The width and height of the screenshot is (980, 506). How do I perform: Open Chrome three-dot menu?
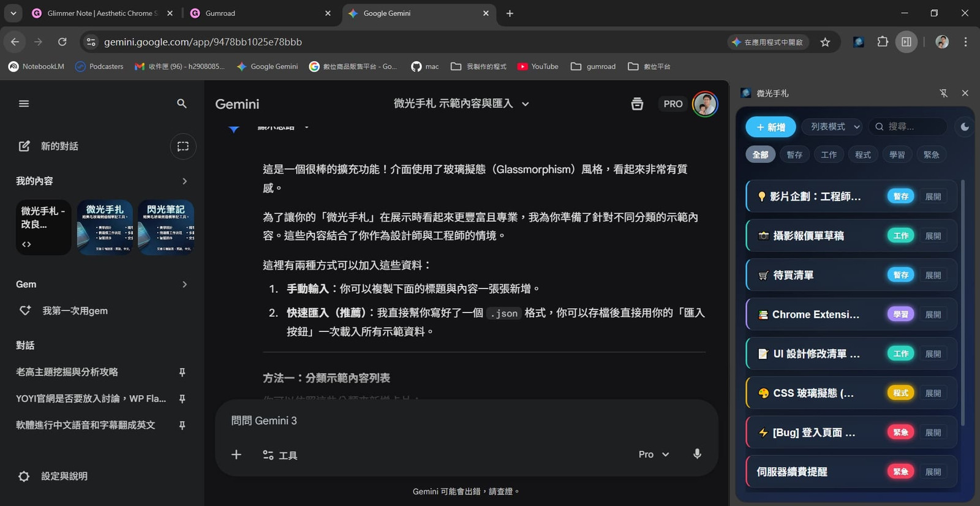[965, 42]
